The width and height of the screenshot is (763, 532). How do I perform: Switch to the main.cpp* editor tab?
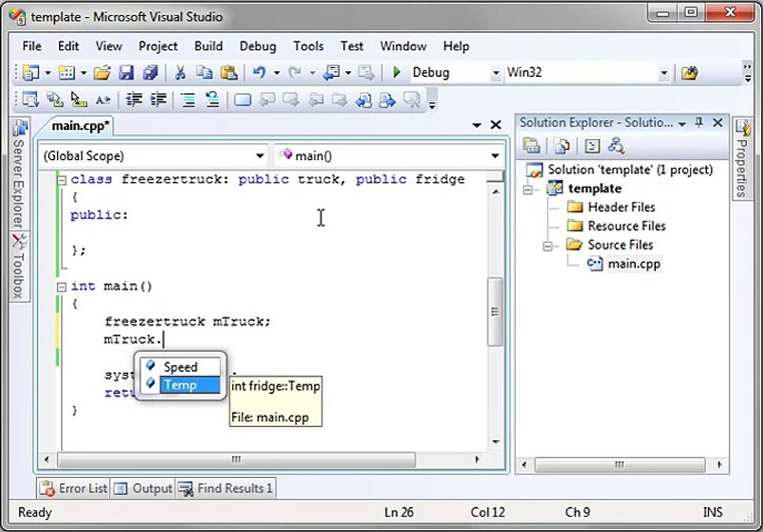tap(81, 126)
